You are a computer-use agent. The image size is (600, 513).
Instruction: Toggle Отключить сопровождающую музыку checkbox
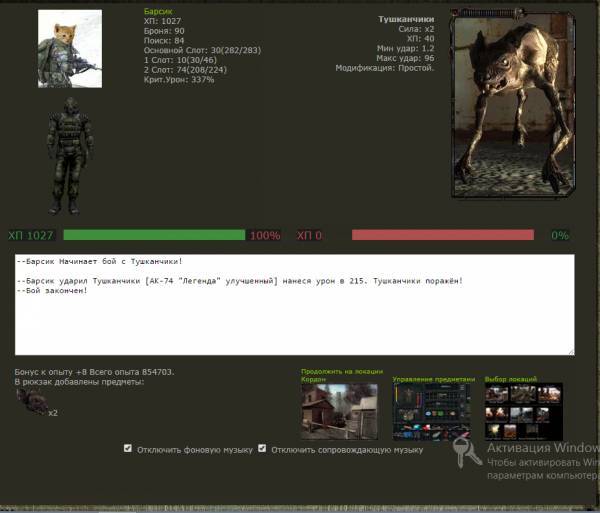pos(262,448)
